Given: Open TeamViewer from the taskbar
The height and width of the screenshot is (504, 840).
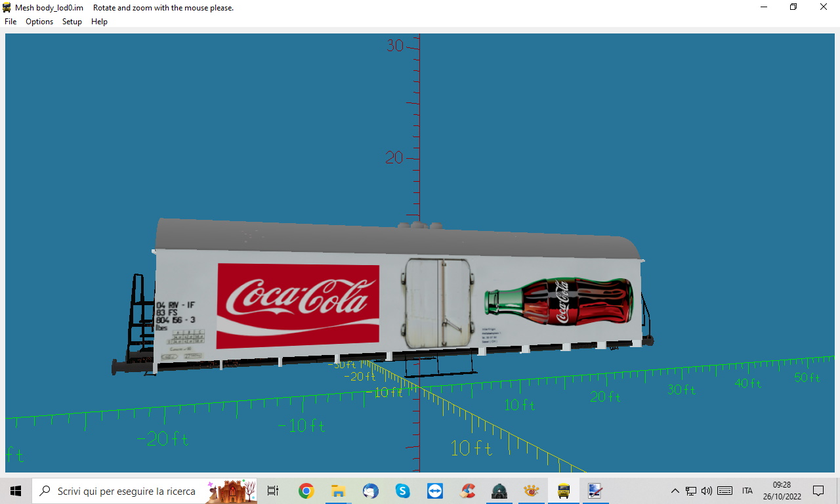Looking at the screenshot, I should tap(434, 491).
